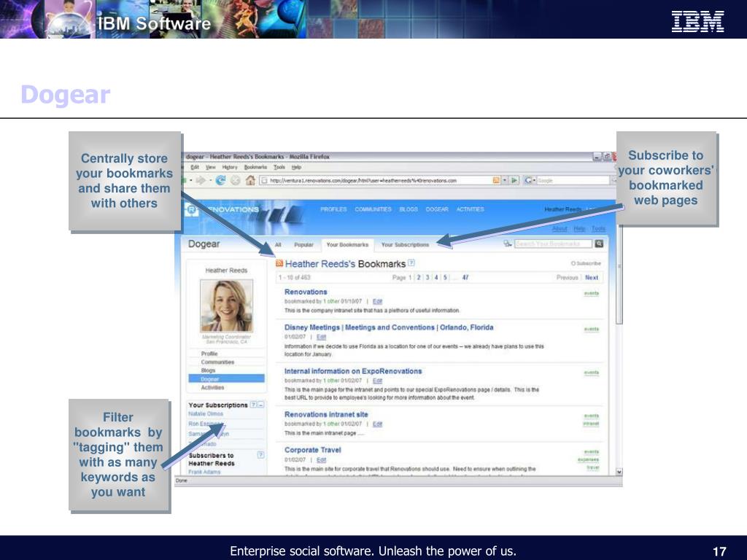Viewport: 747px width, 560px height.
Task: Open COMMUNITIES in the top navigation
Action: 373,209
